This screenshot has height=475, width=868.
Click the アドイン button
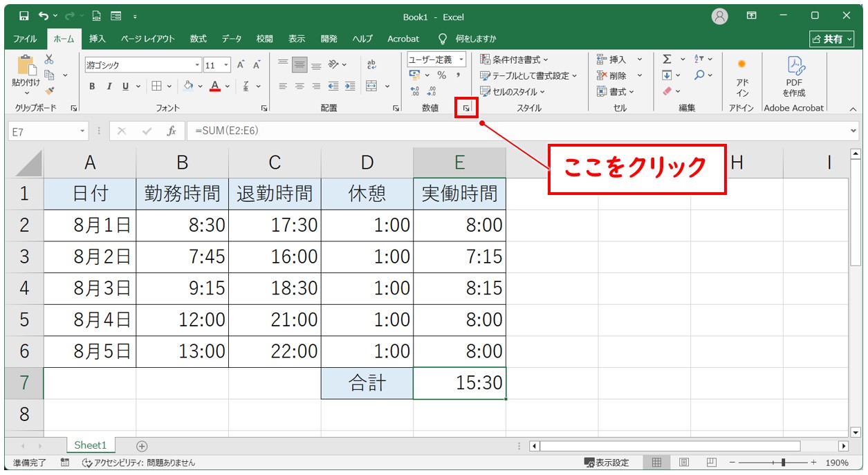pos(742,77)
